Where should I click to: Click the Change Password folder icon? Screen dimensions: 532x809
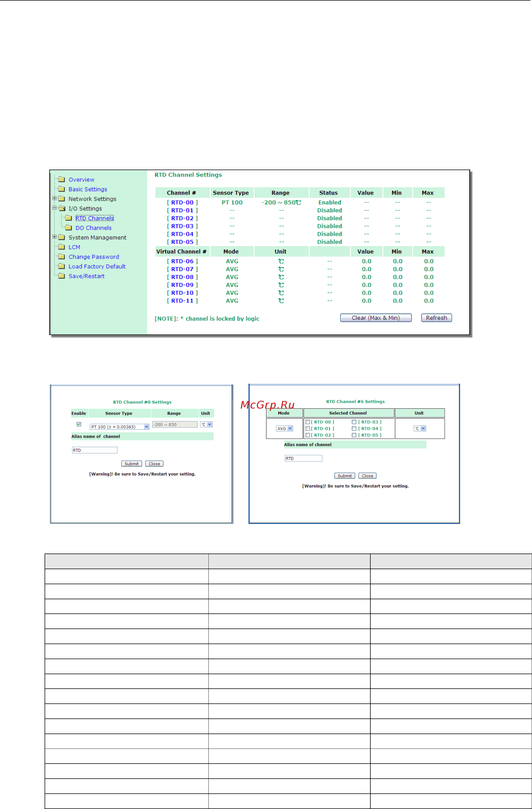(61, 257)
